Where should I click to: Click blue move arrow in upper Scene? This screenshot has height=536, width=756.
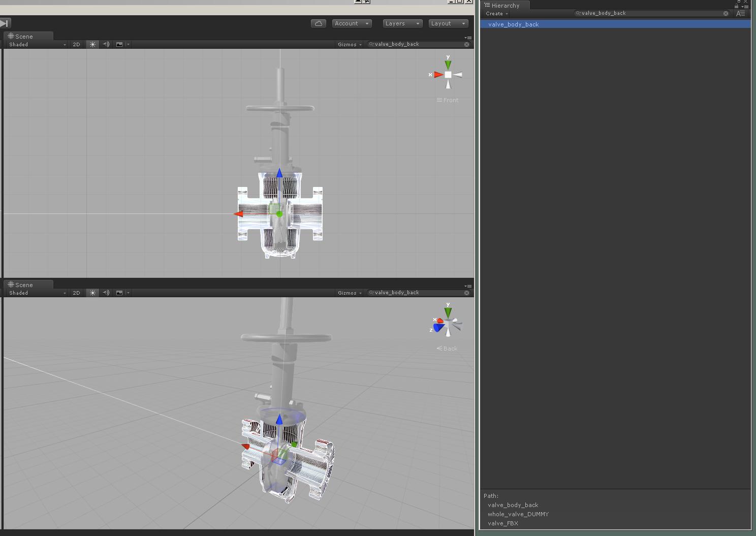pos(279,174)
